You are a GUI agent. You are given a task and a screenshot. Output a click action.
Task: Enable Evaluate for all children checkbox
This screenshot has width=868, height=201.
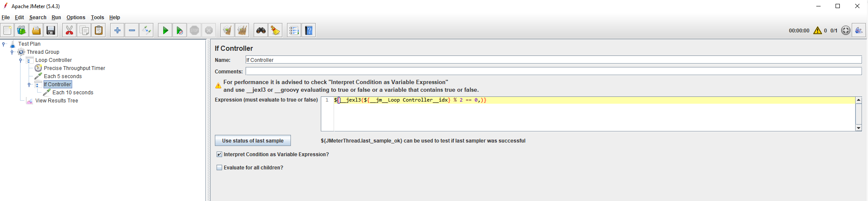pyautogui.click(x=219, y=168)
